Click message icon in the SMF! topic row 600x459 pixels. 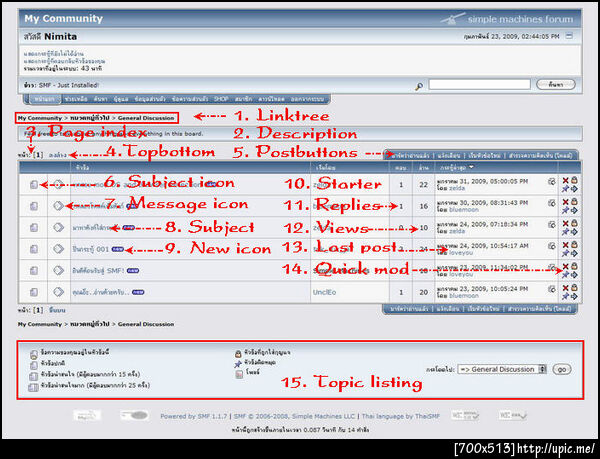tap(58, 270)
